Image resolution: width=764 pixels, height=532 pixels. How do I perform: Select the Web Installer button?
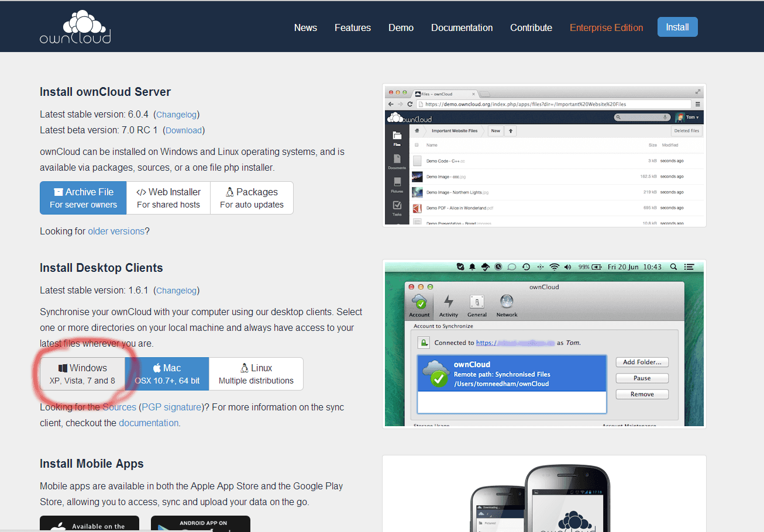tap(168, 198)
